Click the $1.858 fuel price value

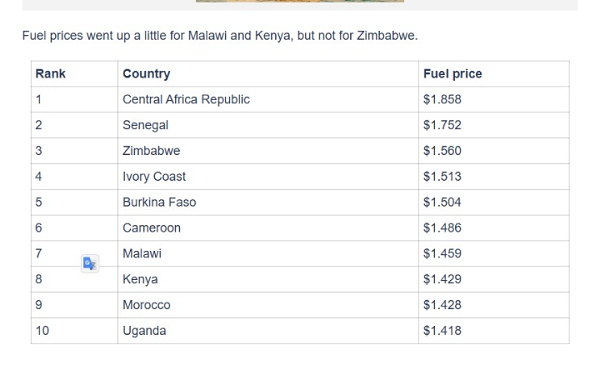442,99
